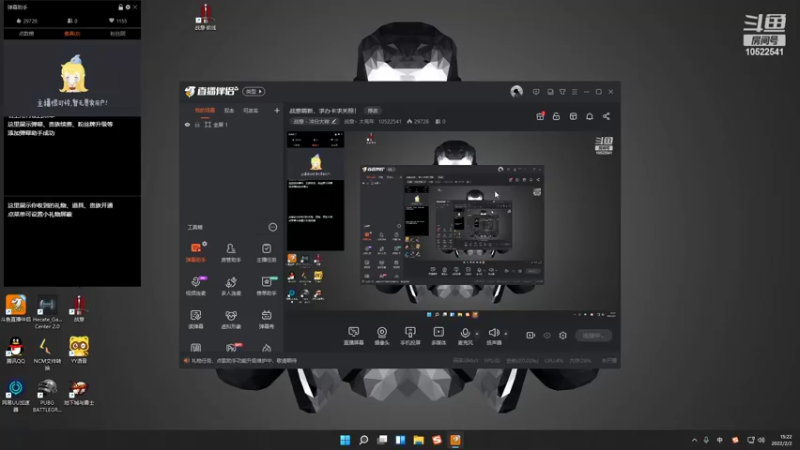Select the 全屏1 source row

pos(232,124)
